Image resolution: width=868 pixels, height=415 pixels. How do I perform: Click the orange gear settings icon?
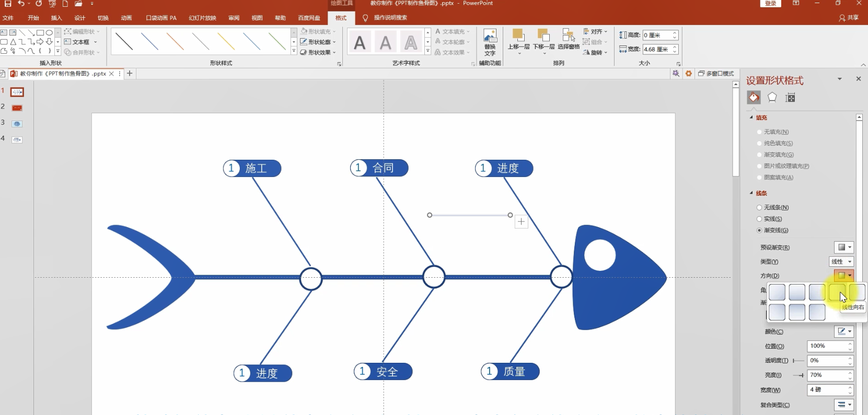click(689, 74)
